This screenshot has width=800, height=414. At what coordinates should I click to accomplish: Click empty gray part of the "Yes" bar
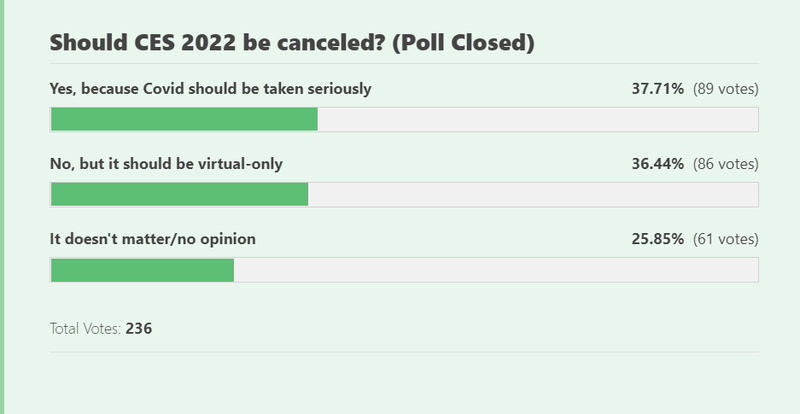[537, 119]
